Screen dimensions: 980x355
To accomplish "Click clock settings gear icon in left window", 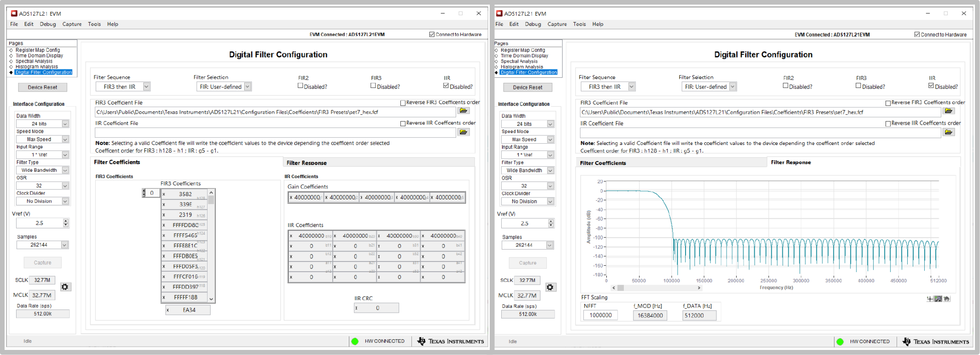I will (65, 287).
